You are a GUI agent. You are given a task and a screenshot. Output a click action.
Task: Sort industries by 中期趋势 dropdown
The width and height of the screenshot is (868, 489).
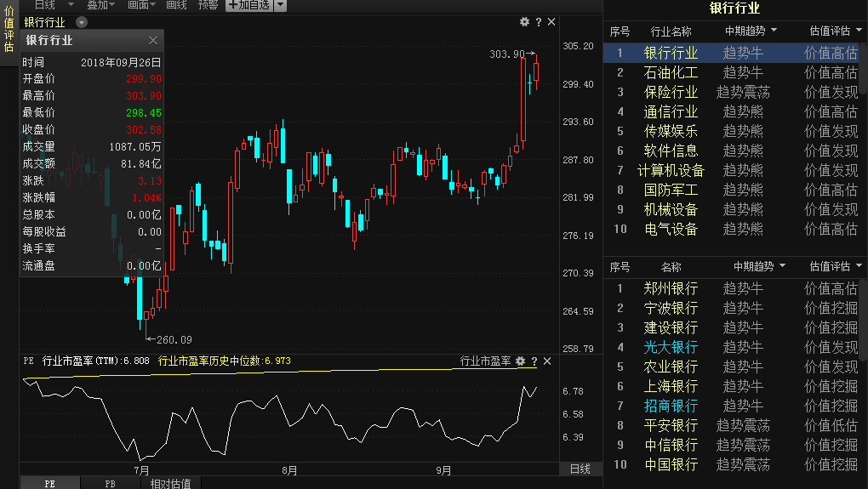[774, 31]
